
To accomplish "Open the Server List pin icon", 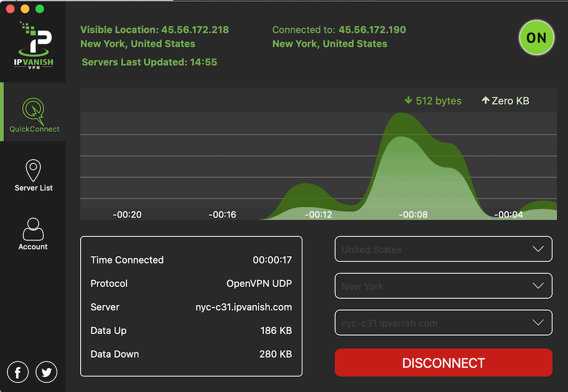I will 33,170.
